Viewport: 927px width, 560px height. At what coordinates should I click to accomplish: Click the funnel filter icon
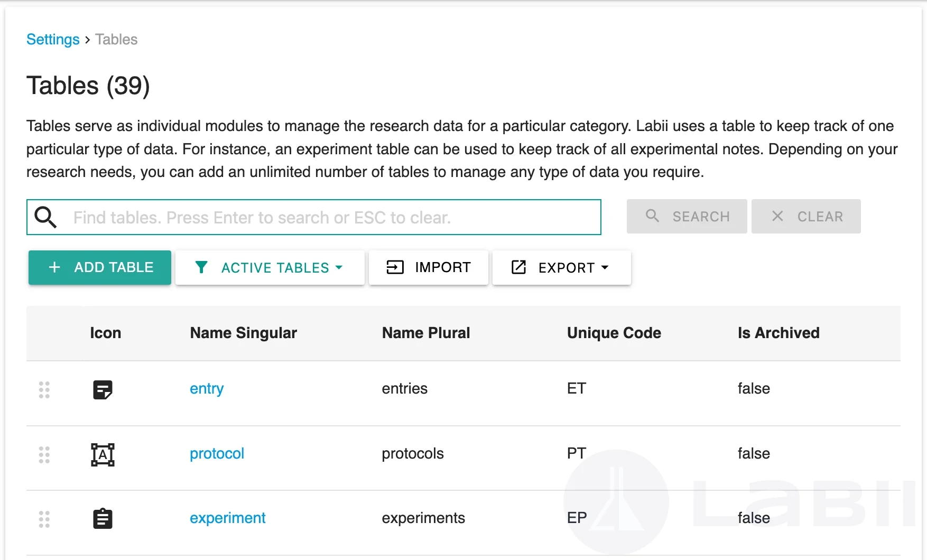[201, 267]
